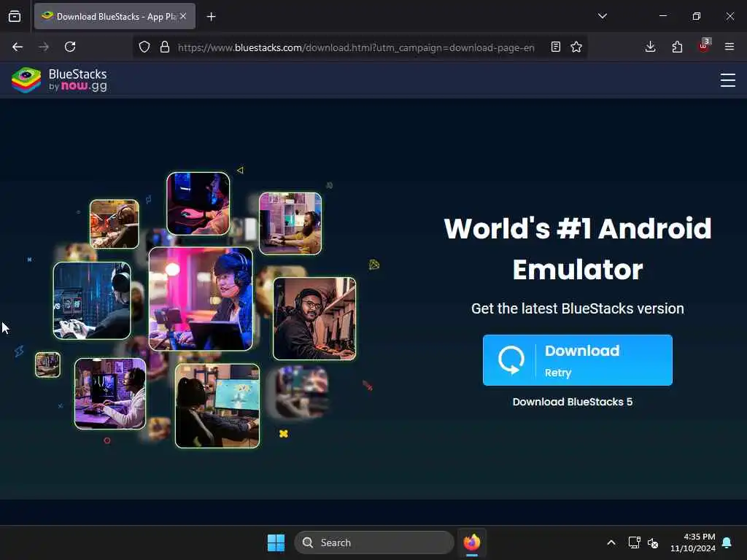Open Firefox View recent browsing icon

tap(15, 16)
